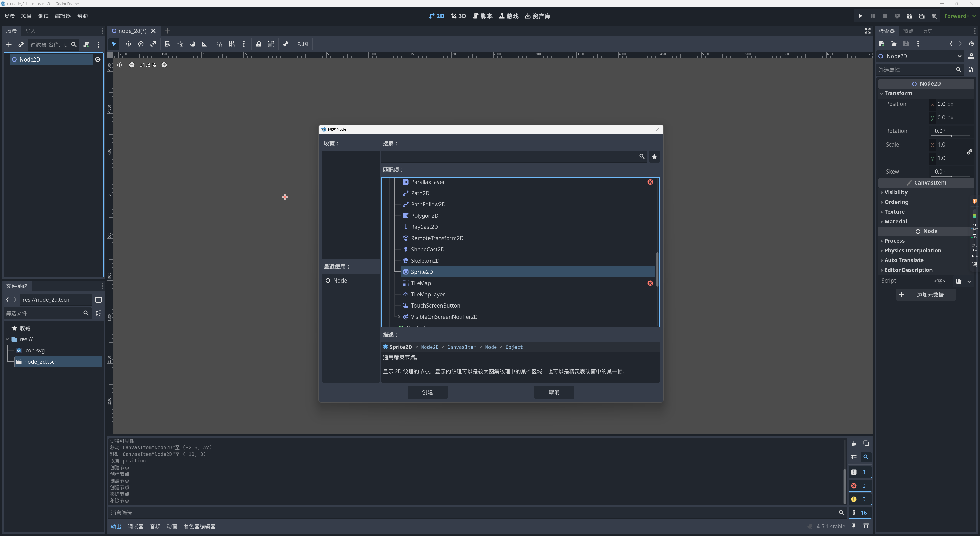The image size is (980, 536).
Task: Click the 创建 button
Action: [x=427, y=392]
